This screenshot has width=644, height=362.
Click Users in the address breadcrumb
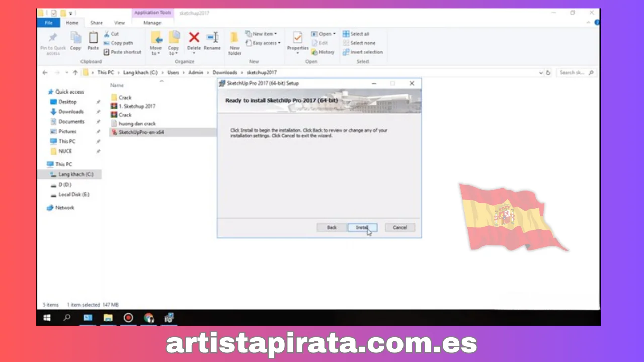pyautogui.click(x=173, y=72)
